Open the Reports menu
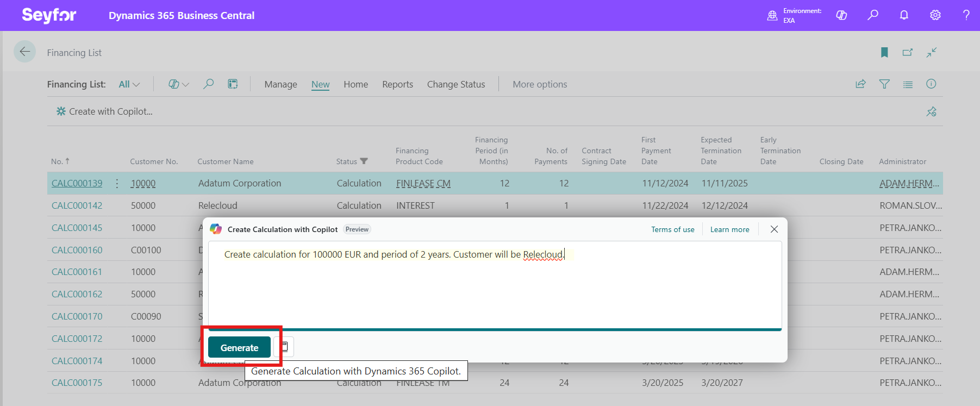The width and height of the screenshot is (980, 406). (x=397, y=84)
